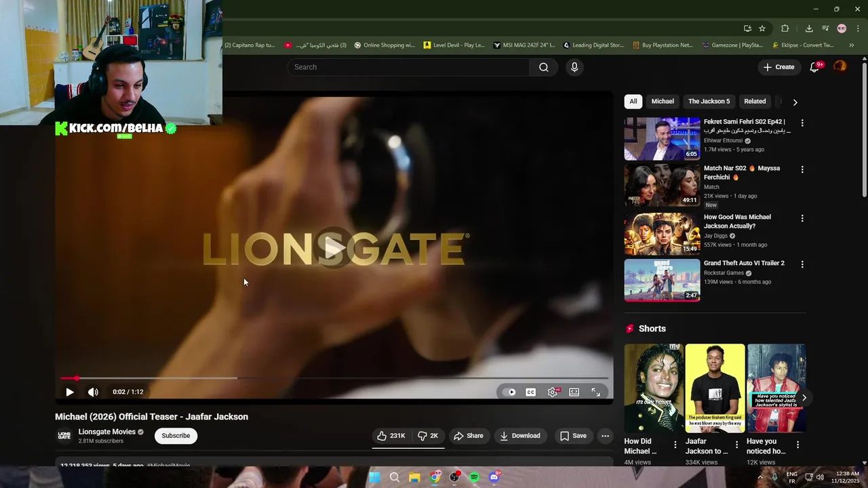
Task: Open Match Nar S02 video title
Action: click(742, 173)
